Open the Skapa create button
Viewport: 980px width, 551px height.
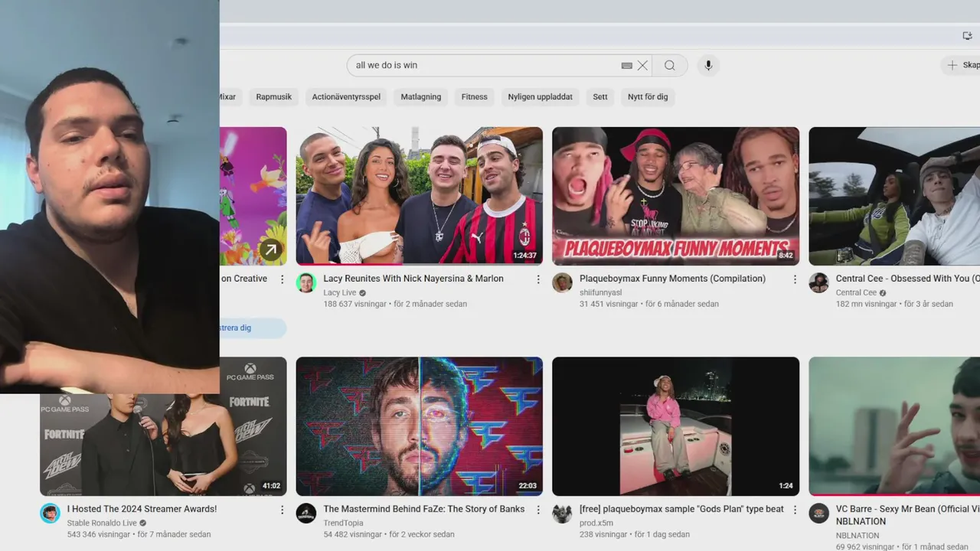pos(962,65)
